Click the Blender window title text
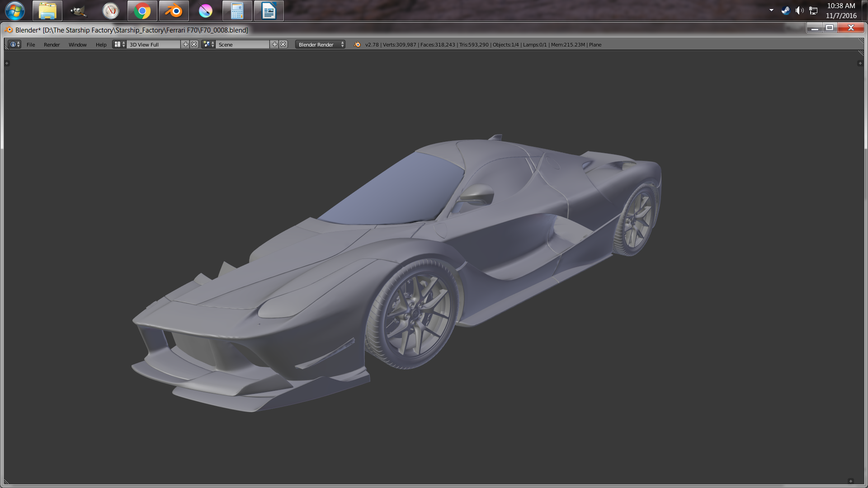This screenshot has width=868, height=488. tap(132, 30)
